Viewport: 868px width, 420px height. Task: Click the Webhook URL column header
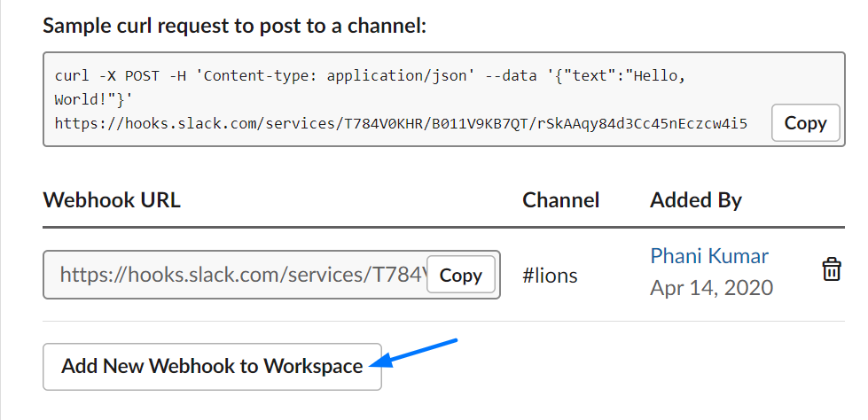112,199
